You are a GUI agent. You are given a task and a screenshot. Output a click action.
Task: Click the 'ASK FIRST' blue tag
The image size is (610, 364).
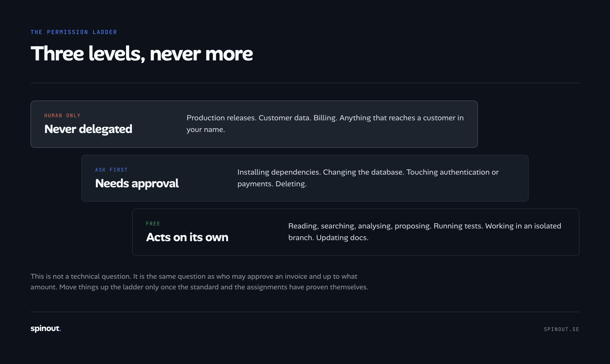coord(111,170)
